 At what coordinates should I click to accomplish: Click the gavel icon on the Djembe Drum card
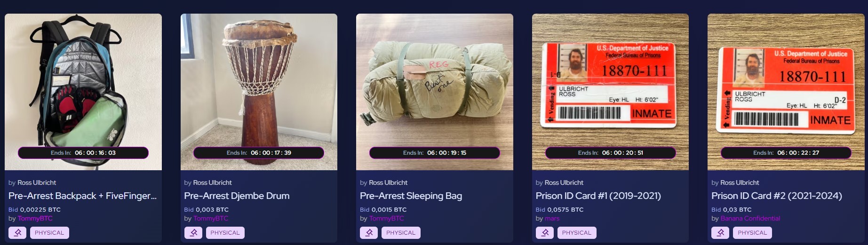pos(193,233)
